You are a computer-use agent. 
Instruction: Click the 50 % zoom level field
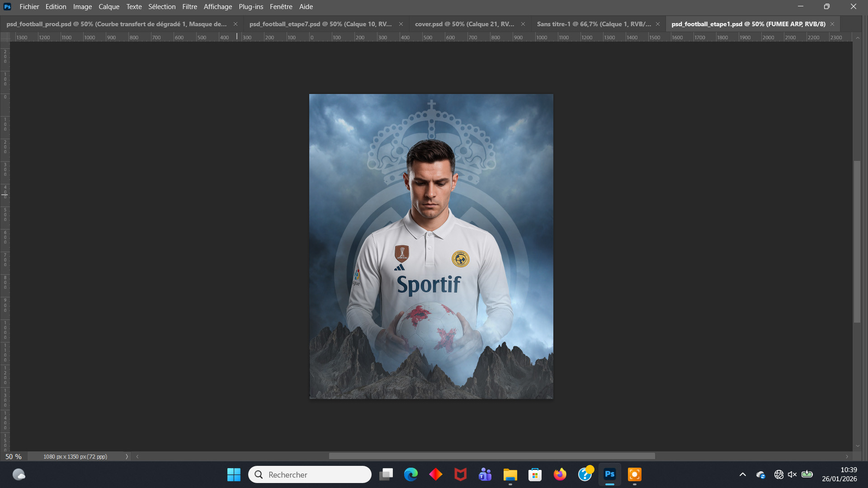14,457
